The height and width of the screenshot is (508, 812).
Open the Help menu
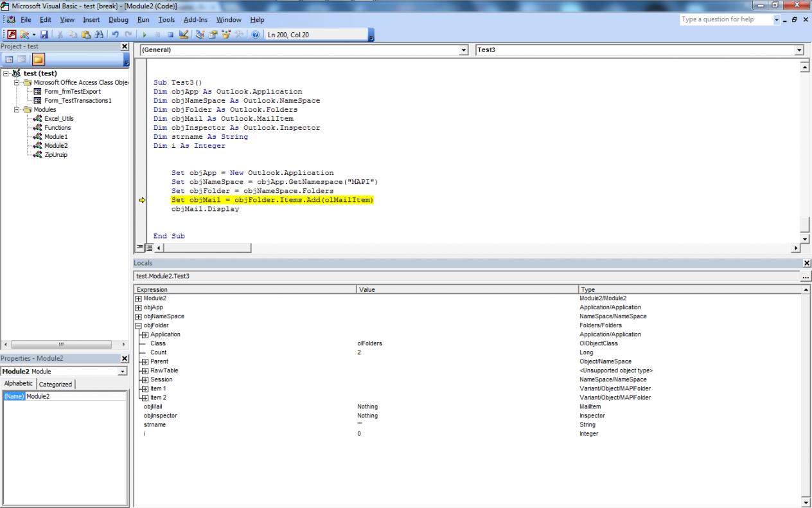tap(257, 20)
